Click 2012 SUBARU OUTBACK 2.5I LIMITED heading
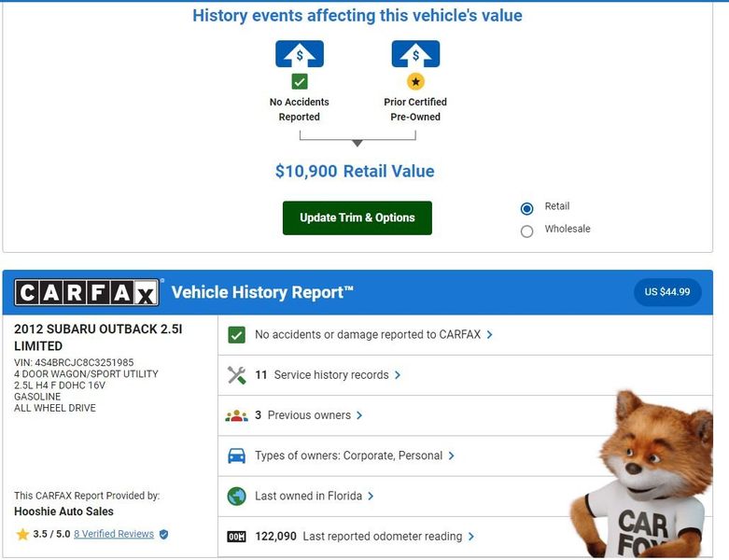 [98, 337]
